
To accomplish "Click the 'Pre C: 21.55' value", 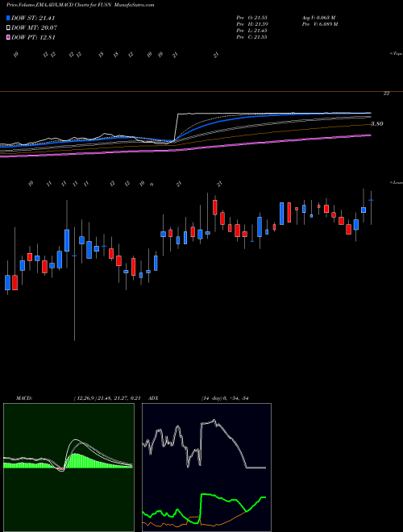I will point(251,37).
